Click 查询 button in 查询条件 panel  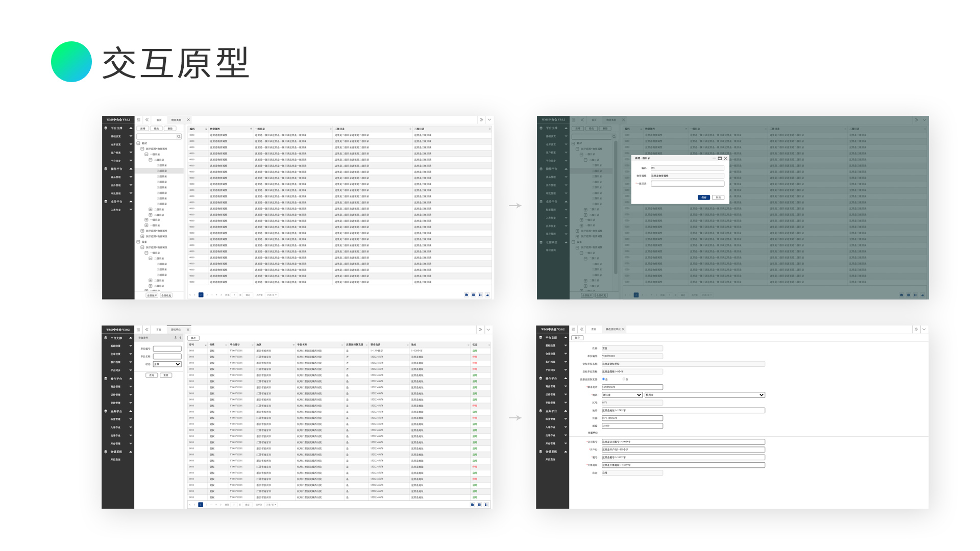point(152,375)
